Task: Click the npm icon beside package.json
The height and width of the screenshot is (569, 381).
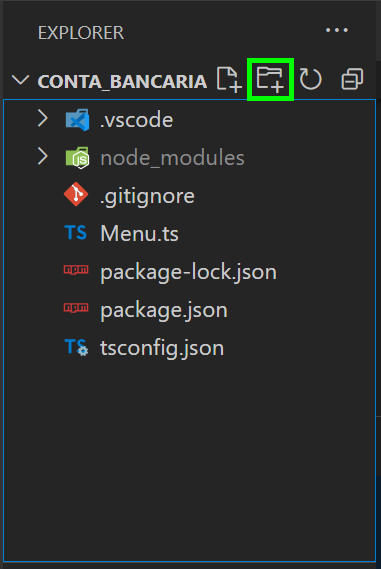Action: tap(76, 308)
